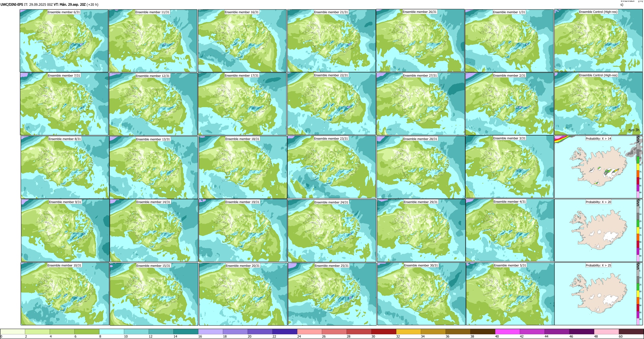The image size is (644, 339).
Task: Click the yellow swatch between 32 and 34
Action: (x=408, y=332)
